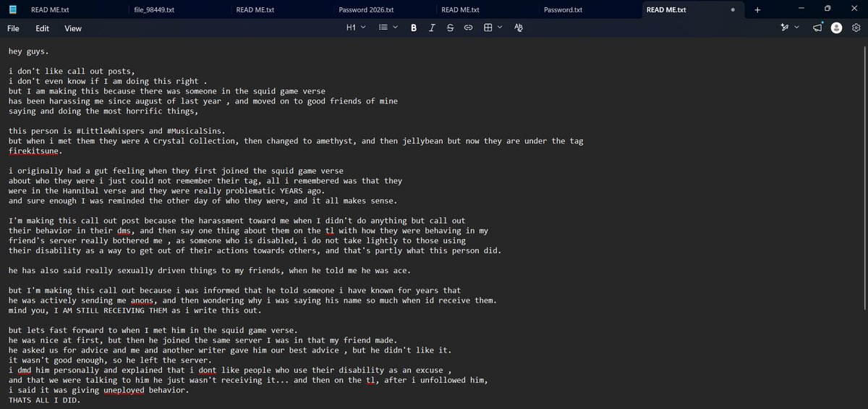Click the Notepad app icon in title bar
The width and height of the screenshot is (868, 409).
pos(13,9)
